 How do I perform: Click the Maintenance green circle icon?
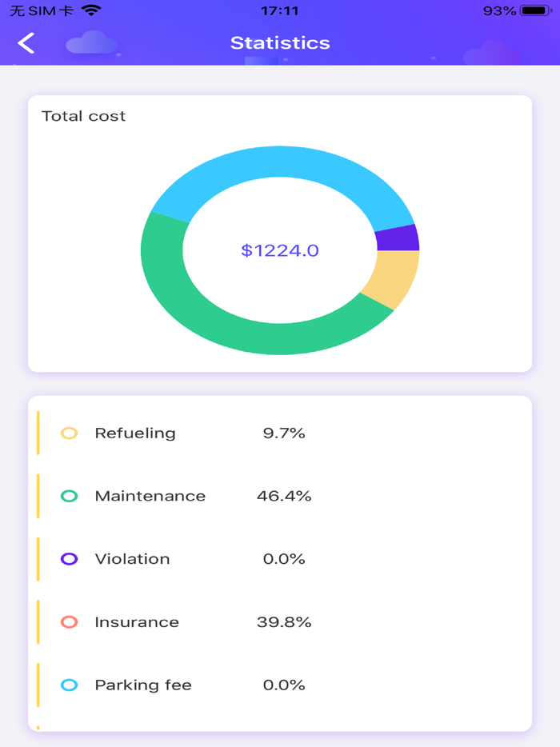[x=70, y=496]
